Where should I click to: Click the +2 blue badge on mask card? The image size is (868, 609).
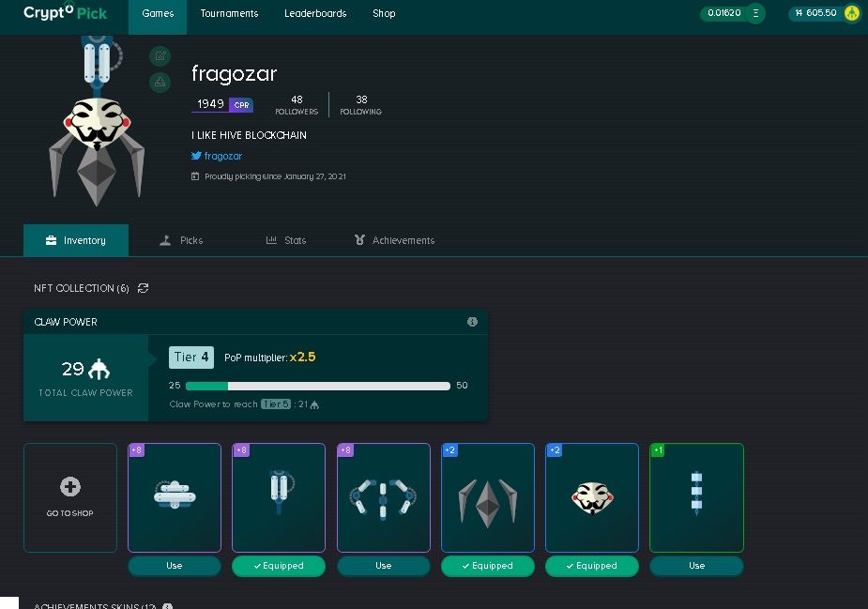click(x=555, y=450)
